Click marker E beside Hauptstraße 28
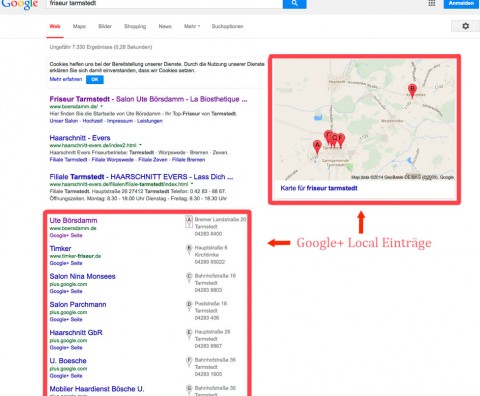The width and height of the screenshot is (480, 396). point(189,333)
